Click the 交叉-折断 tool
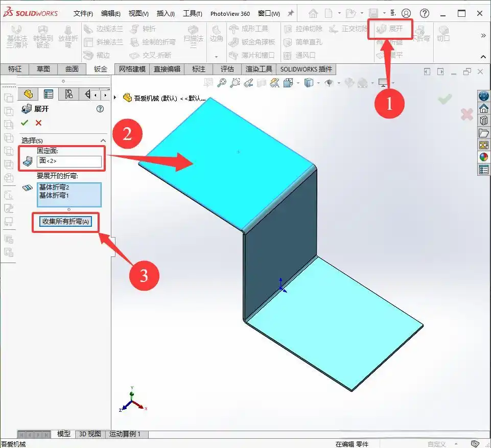The height and width of the screenshot is (448, 491). [x=150, y=55]
